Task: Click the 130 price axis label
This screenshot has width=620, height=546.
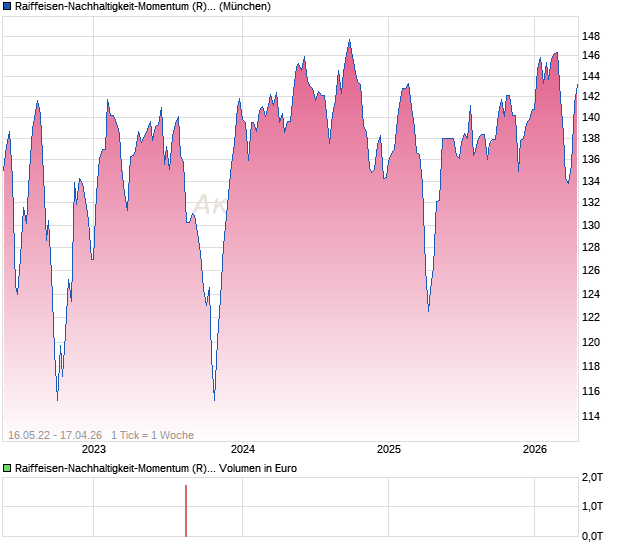Action: tap(591, 225)
